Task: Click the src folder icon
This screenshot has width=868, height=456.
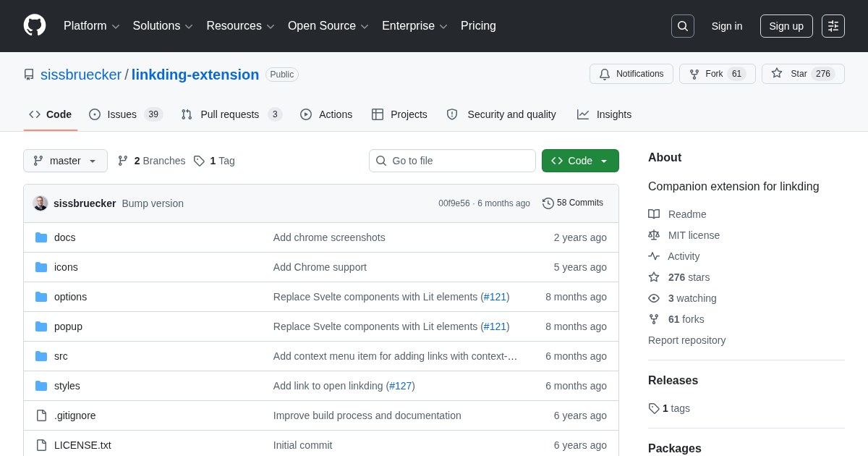Action: [41, 356]
